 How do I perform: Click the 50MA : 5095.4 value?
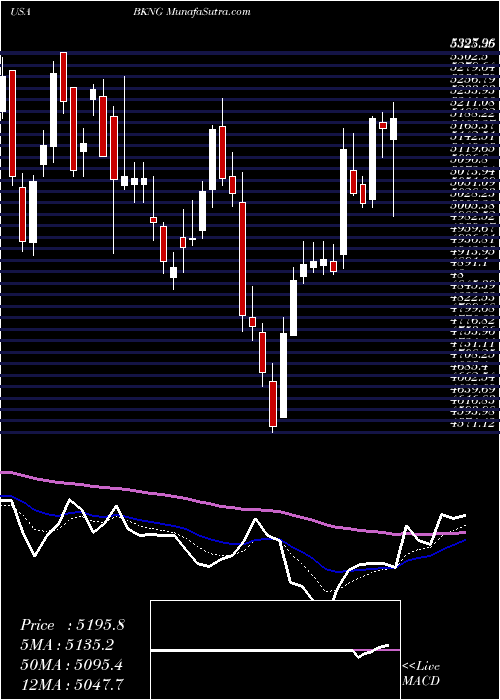coord(71,664)
